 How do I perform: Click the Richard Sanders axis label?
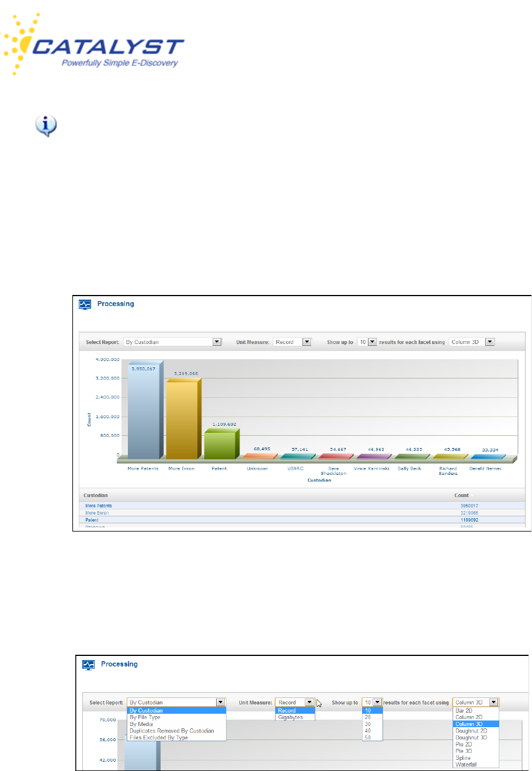pyautogui.click(x=448, y=471)
